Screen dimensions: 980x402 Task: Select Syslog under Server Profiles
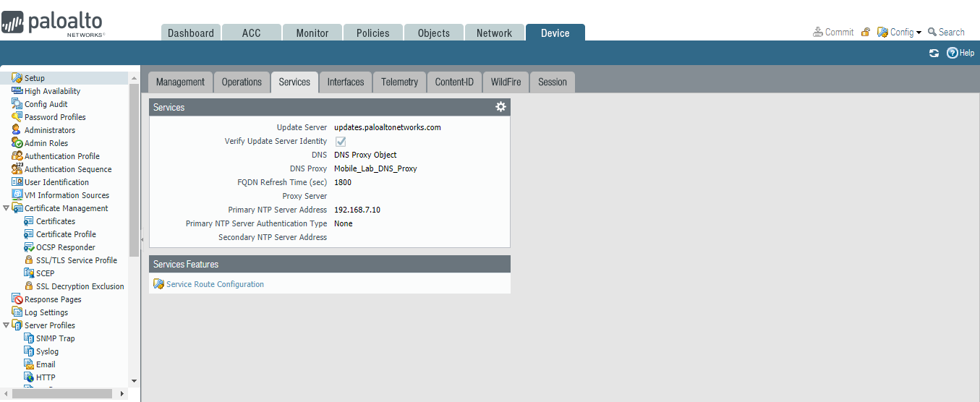[x=48, y=351]
